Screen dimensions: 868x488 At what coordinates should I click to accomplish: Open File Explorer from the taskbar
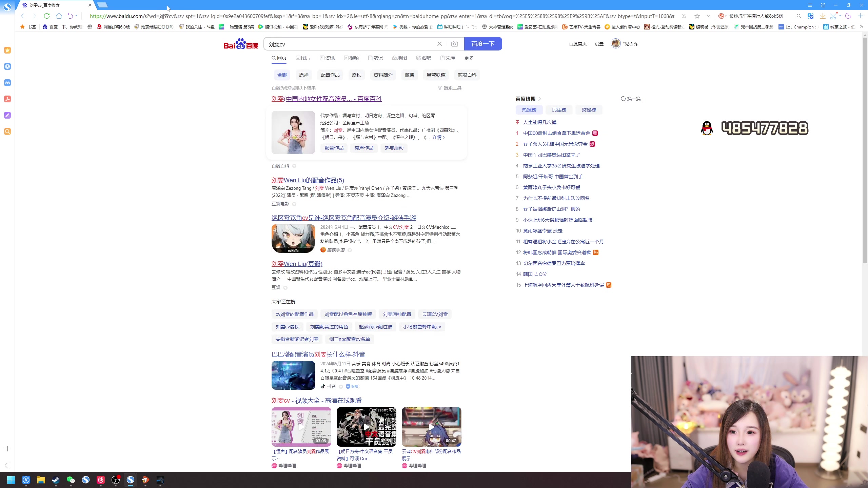click(41, 480)
